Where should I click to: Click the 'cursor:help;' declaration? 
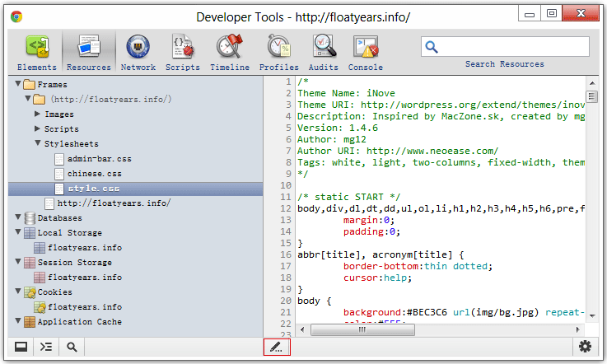(377, 278)
